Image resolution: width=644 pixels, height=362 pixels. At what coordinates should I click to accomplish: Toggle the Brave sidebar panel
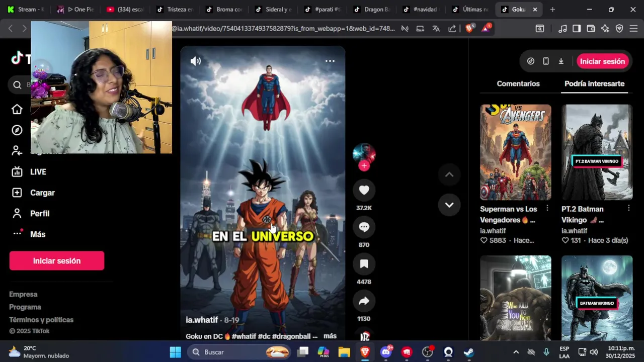pos(577,29)
